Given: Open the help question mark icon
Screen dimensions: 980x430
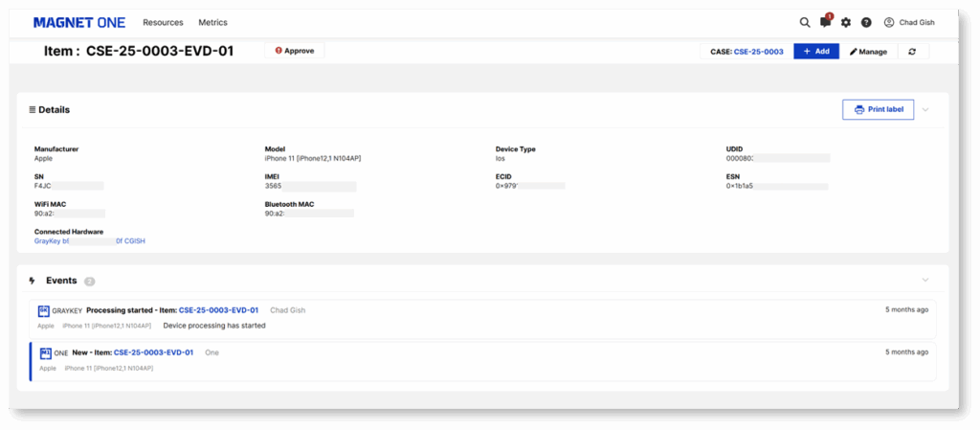Looking at the screenshot, I should pyautogui.click(x=866, y=22).
